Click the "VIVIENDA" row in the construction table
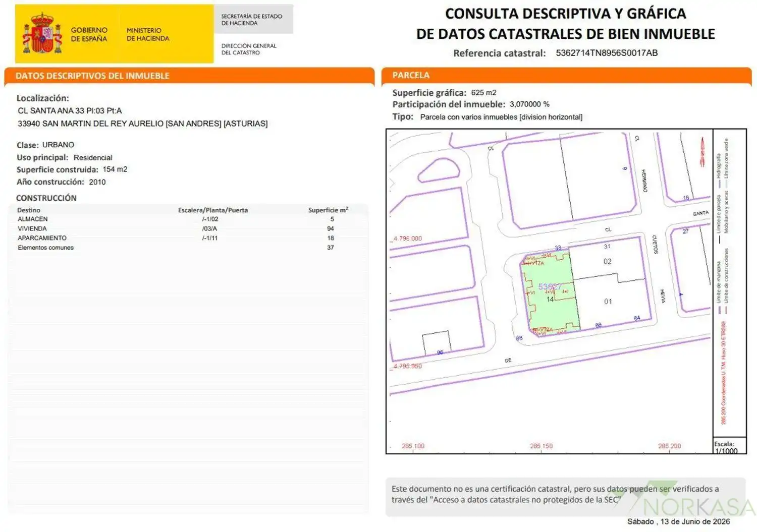The image size is (757, 532). (188, 228)
